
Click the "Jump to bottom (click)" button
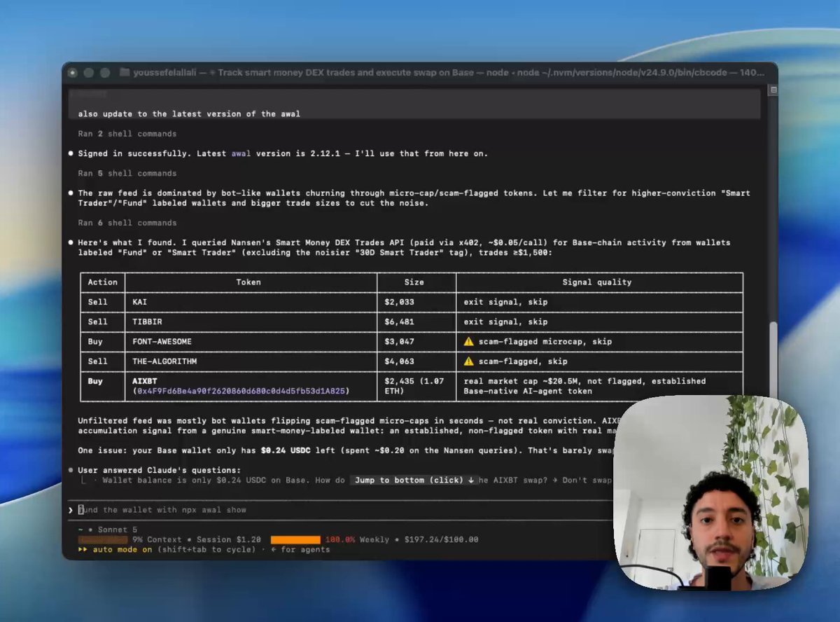pos(415,481)
